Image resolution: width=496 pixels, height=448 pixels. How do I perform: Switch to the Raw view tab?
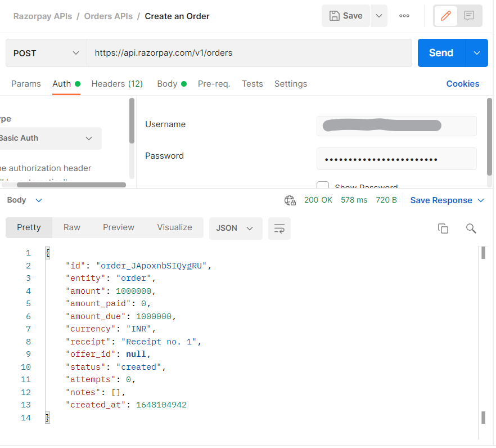coord(72,228)
